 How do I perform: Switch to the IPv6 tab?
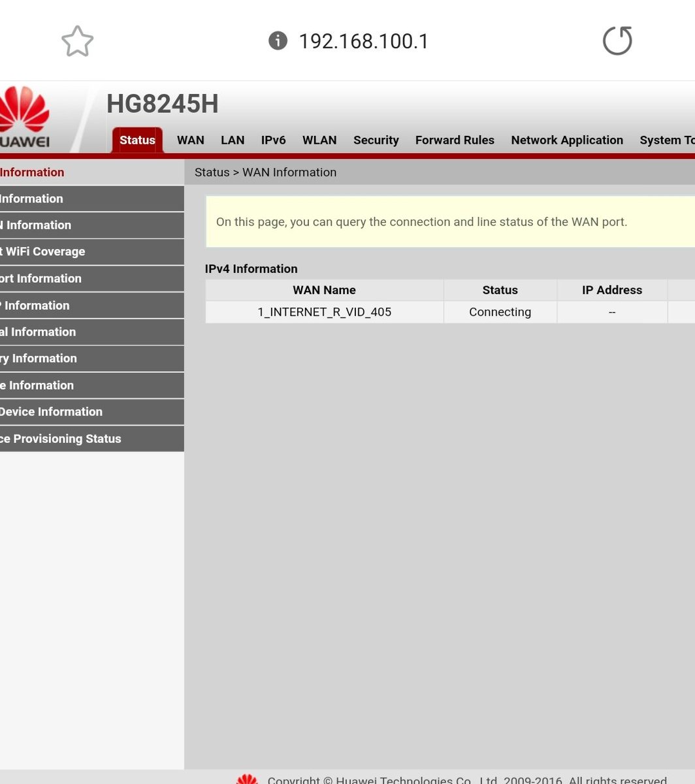pos(273,140)
